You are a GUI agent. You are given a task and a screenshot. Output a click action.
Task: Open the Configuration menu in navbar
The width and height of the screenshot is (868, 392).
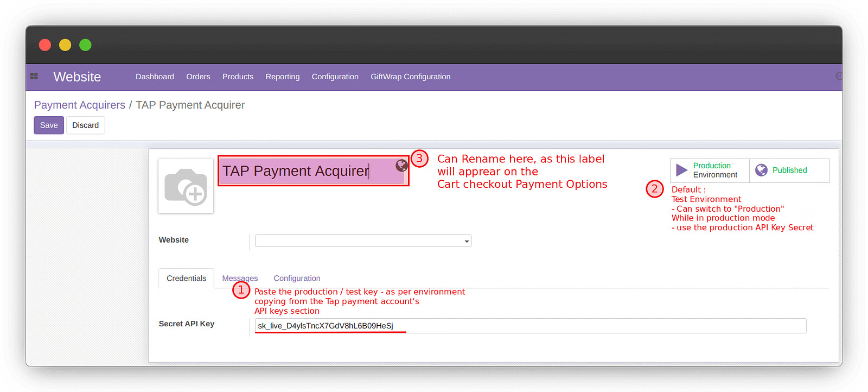[335, 77]
